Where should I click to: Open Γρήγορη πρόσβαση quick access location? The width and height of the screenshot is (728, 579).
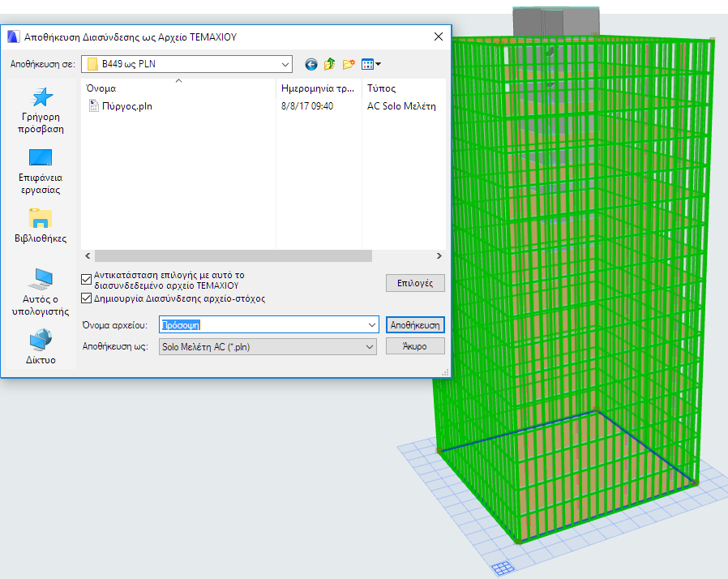[42, 111]
